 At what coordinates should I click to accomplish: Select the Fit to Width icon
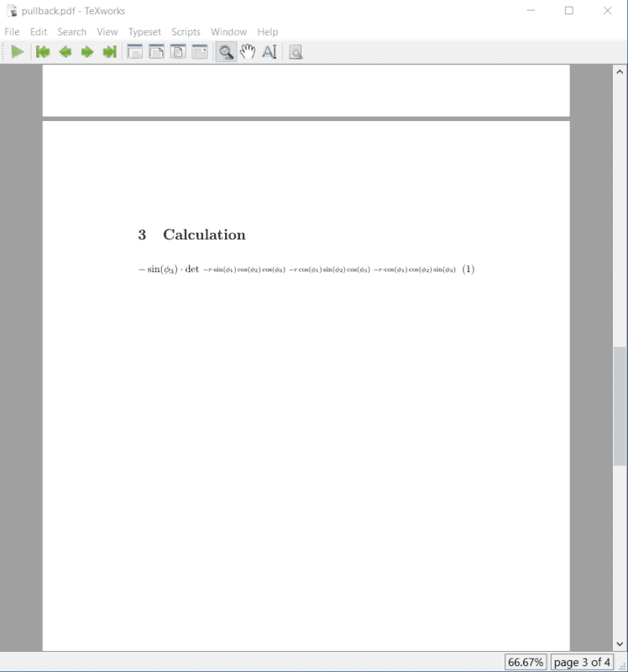point(156,52)
